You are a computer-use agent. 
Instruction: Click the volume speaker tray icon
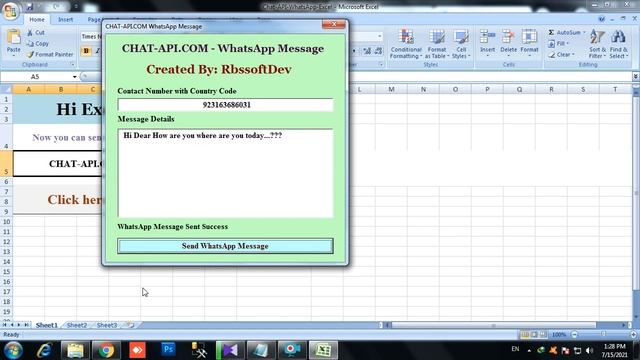pos(589,350)
